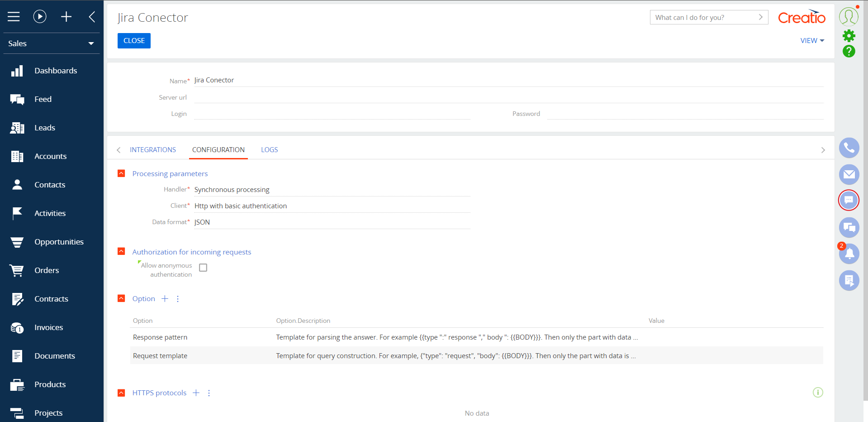
Task: Open the process tasks panel icon
Action: coord(849,280)
